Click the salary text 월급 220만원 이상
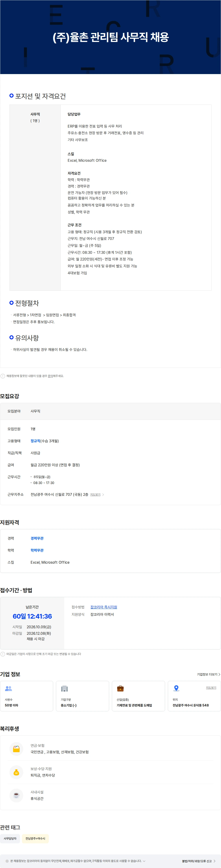The image size is (221, 868). coord(55,465)
